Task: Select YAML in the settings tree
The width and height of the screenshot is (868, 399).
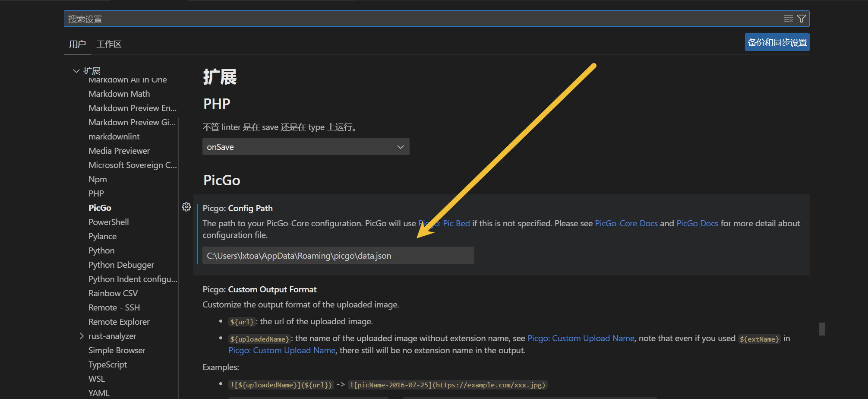Action: [x=99, y=393]
